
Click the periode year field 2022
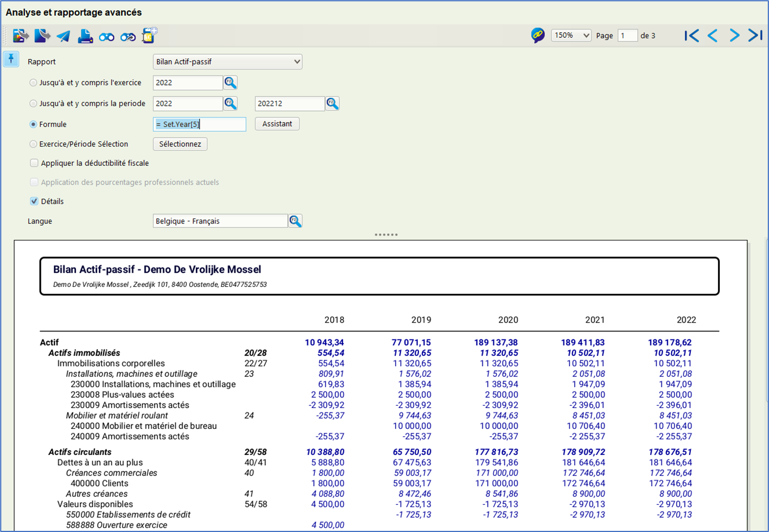click(188, 104)
